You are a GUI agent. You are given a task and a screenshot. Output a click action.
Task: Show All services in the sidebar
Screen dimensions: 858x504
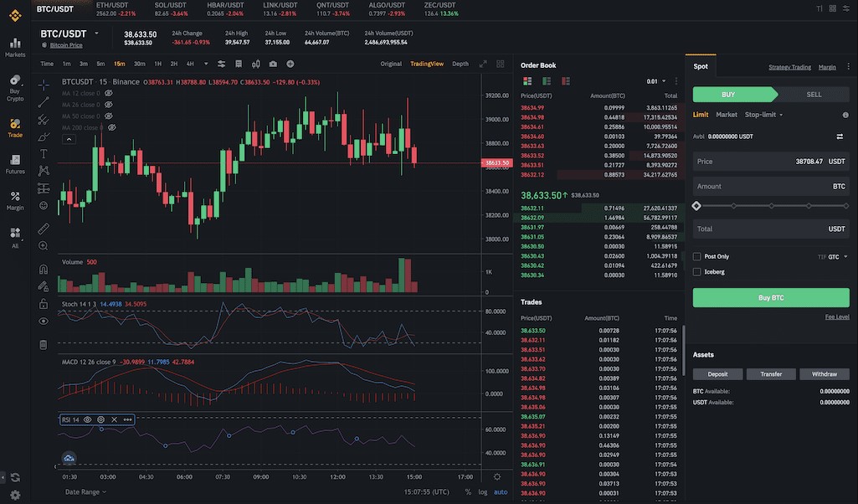[15, 238]
